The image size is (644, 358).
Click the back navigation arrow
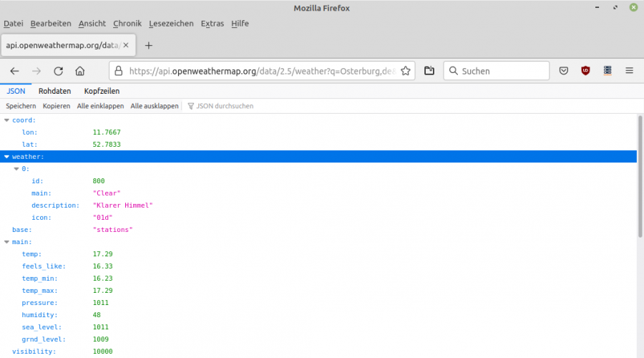15,71
